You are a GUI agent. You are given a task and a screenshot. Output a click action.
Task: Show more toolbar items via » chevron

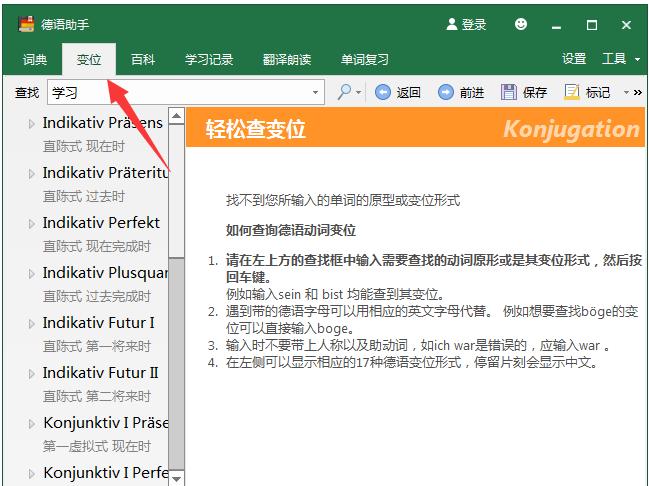click(x=638, y=92)
